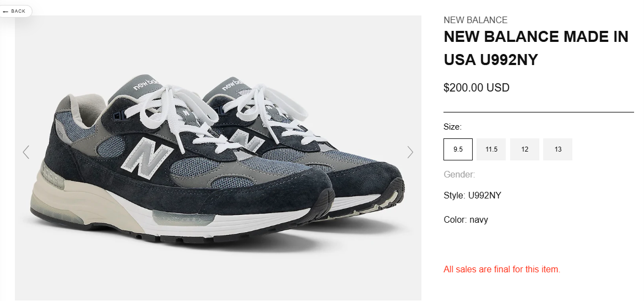Image resolution: width=644 pixels, height=301 pixels.
Task: Click the Color: navy text
Action: click(466, 219)
